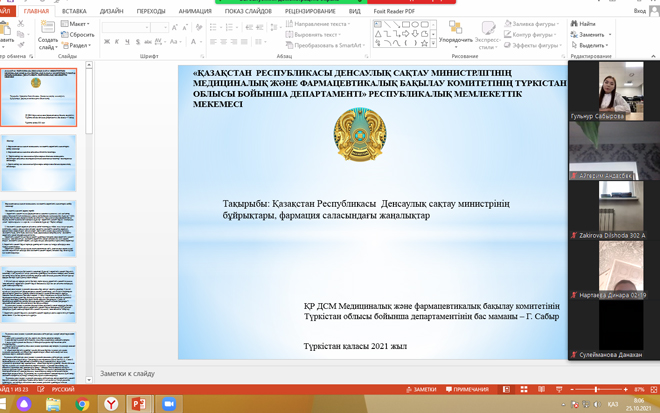Click the Заменить replace button
This screenshot has height=413, width=660.
(x=591, y=35)
